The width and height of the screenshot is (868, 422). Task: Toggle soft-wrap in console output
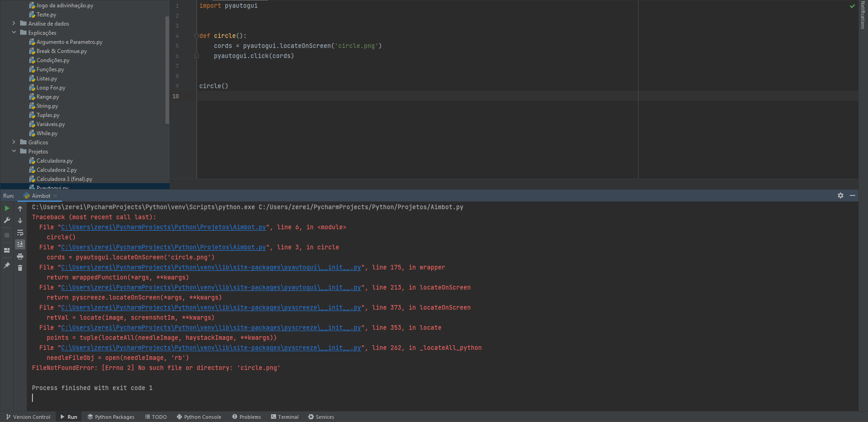20,232
